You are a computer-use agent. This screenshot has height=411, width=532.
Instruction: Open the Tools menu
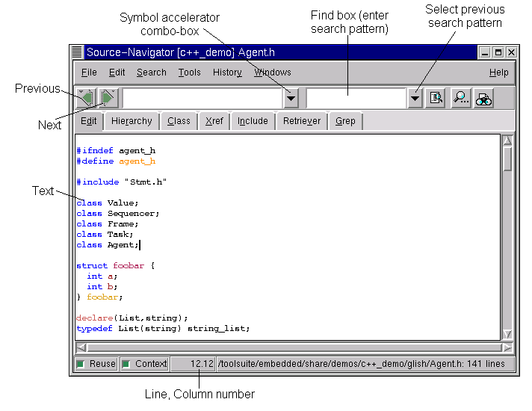pyautogui.click(x=189, y=72)
